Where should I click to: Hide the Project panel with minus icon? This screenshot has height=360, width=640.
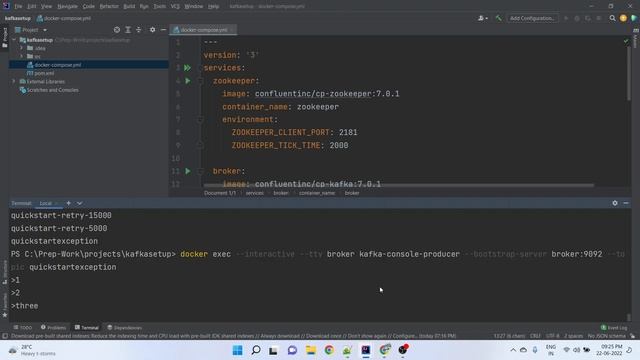coord(163,30)
